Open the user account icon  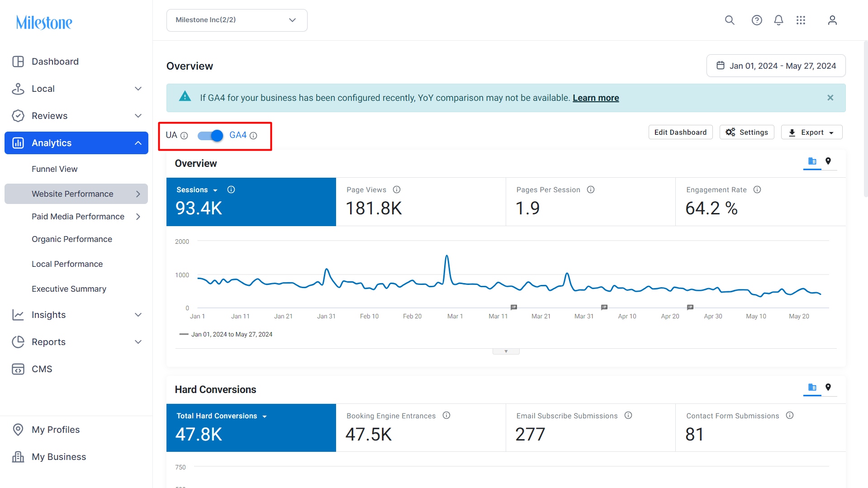click(832, 20)
